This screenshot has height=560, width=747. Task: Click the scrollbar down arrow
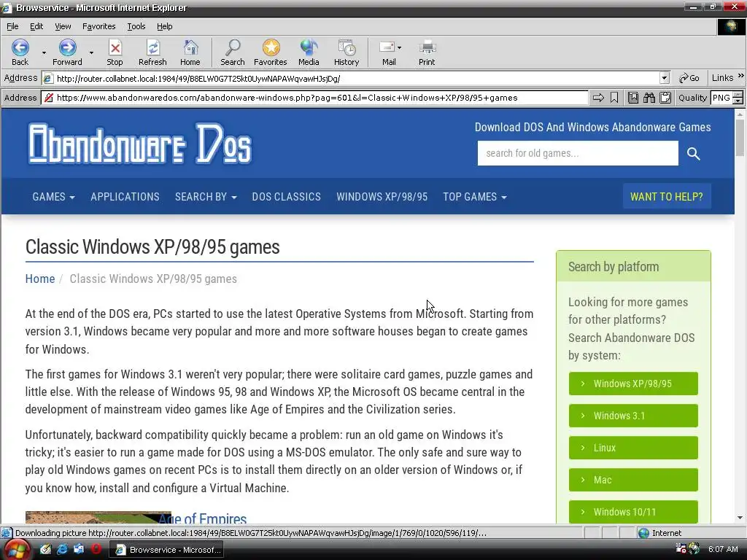[x=740, y=518]
